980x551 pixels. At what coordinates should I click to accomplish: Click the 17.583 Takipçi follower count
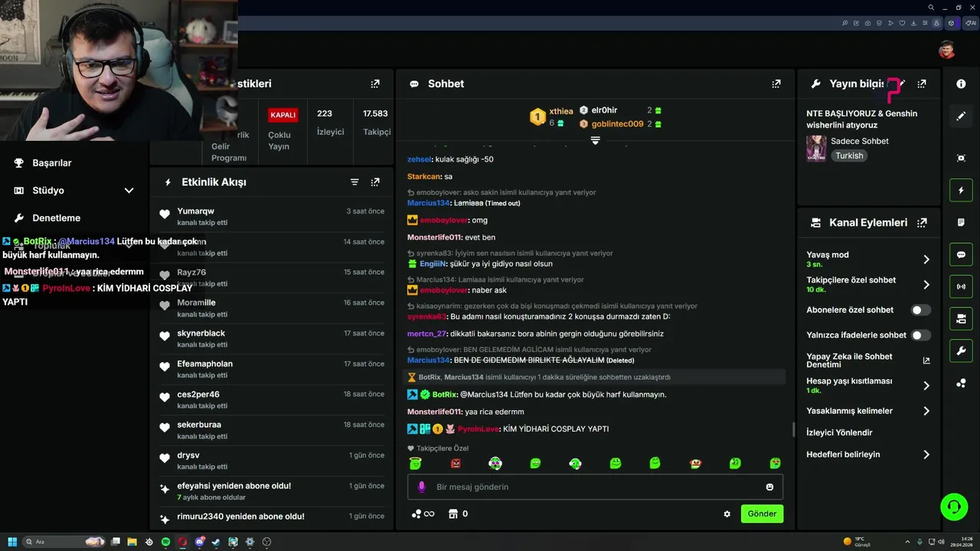[375, 122]
